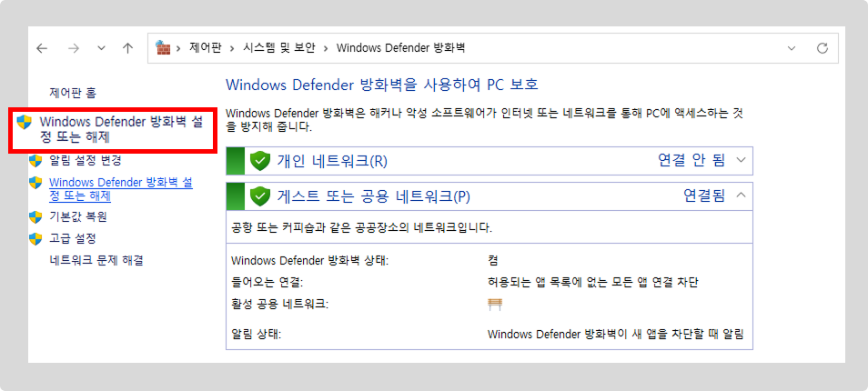Expand the 개인 네트워크(R) section chevron

point(742,161)
